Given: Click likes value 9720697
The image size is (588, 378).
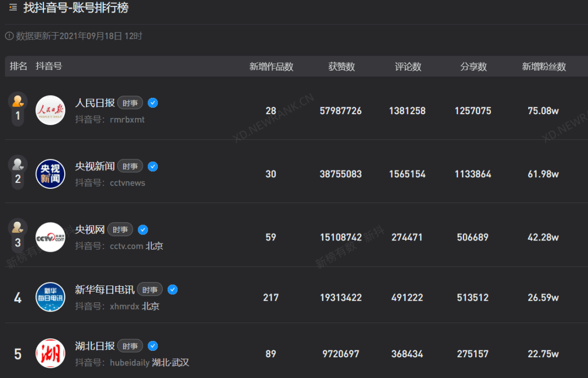Looking at the screenshot, I should point(340,354).
